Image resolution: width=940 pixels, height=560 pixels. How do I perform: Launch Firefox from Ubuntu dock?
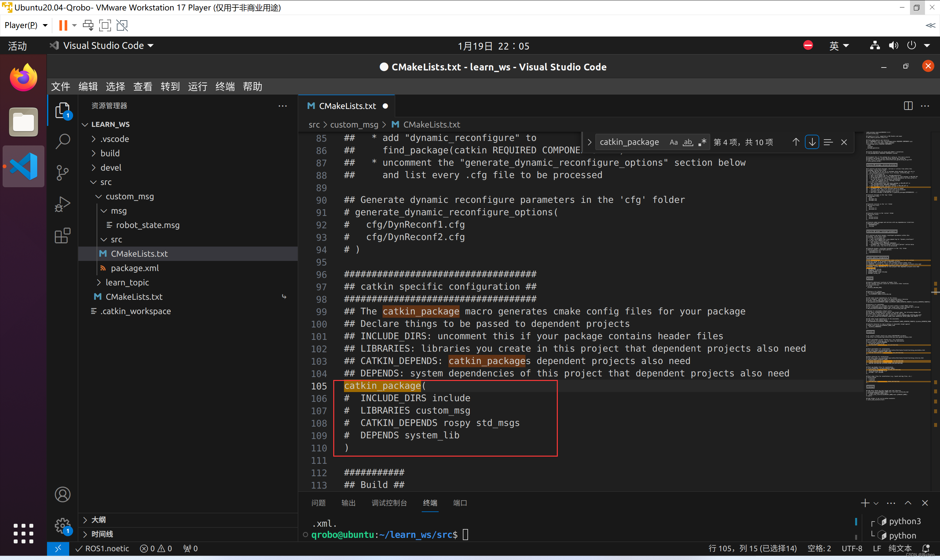coord(23,77)
